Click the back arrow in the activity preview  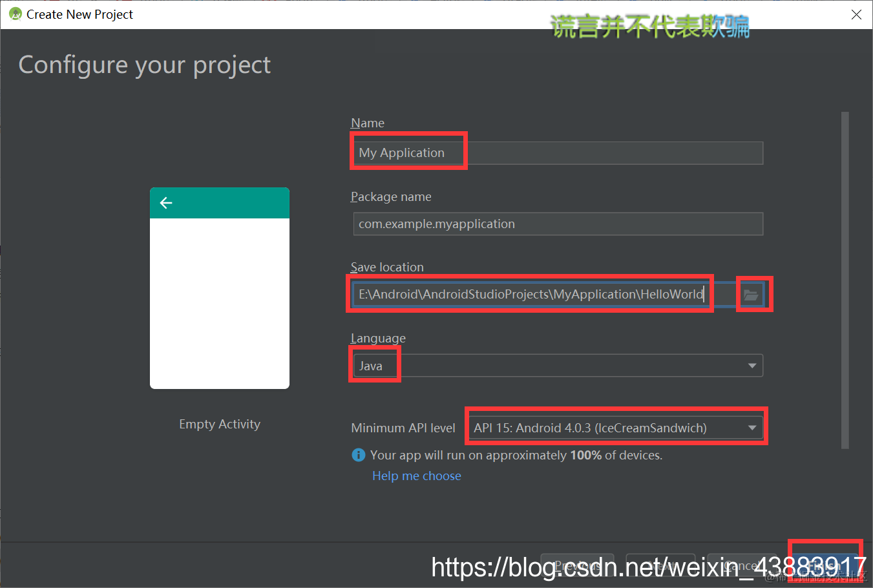166,203
